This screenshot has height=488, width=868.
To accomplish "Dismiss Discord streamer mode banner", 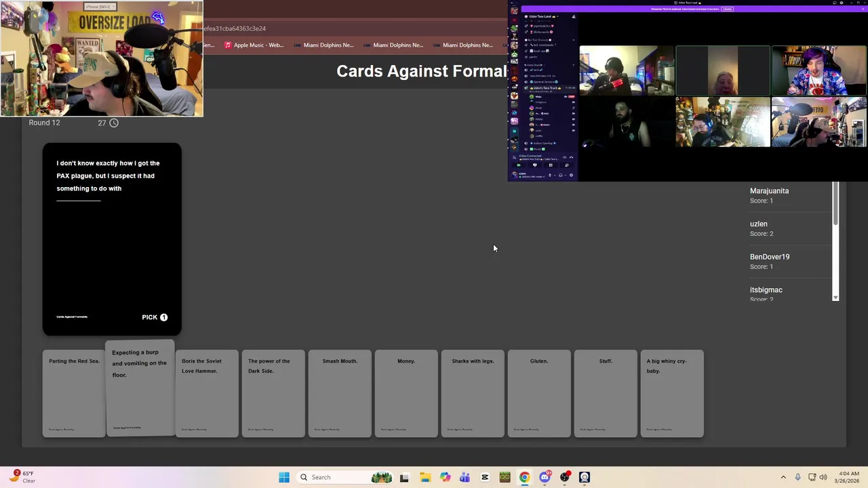I will click(863, 9).
